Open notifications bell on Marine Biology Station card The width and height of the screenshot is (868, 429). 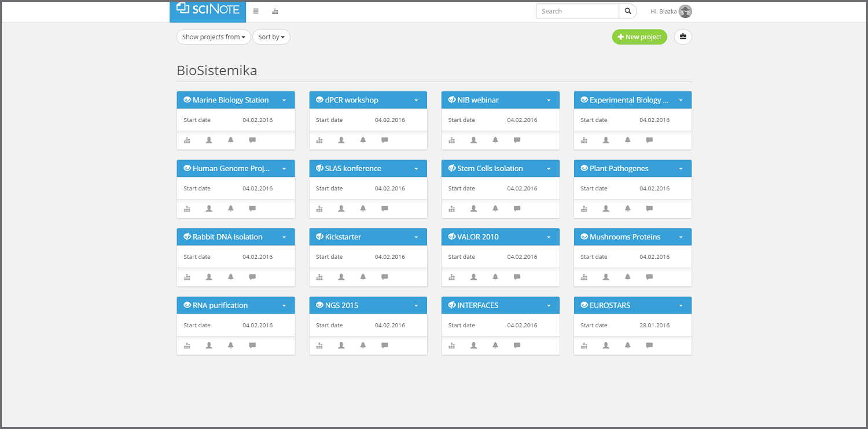(230, 140)
